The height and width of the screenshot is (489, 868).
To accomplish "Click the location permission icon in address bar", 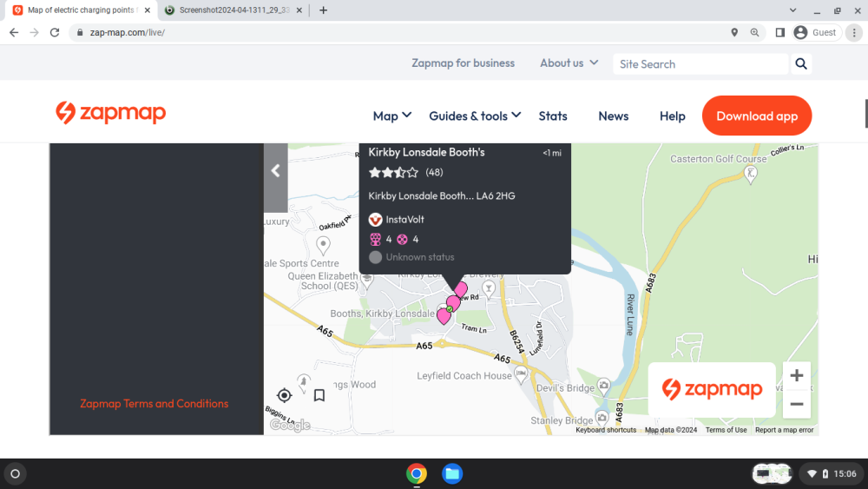I will 734,33.
